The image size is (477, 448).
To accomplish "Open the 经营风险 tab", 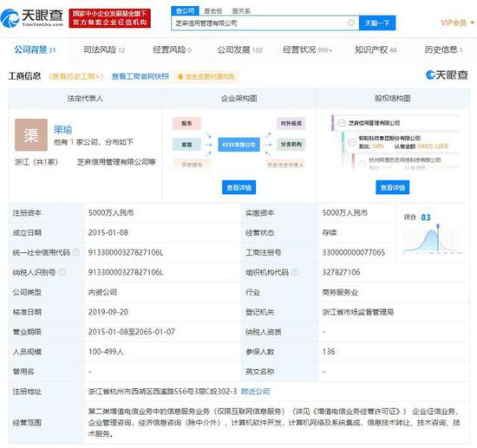I will (x=172, y=49).
